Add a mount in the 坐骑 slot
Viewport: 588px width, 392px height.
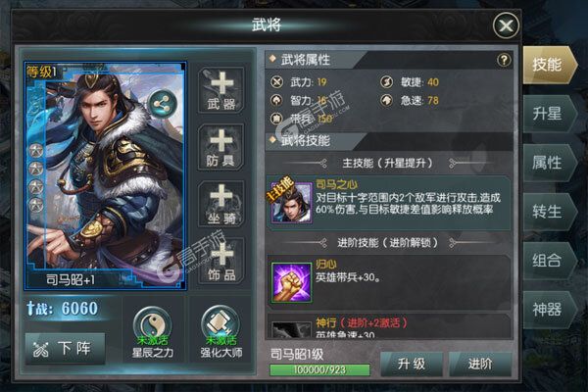coord(221,205)
